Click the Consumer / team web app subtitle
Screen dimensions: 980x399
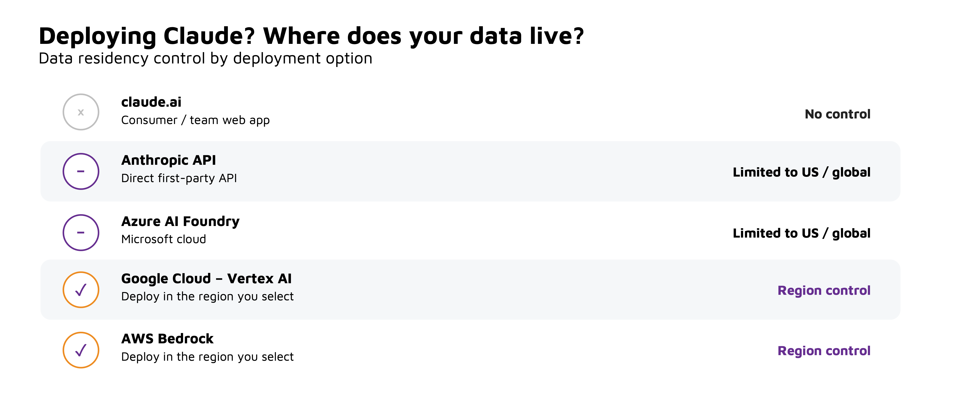(x=196, y=120)
